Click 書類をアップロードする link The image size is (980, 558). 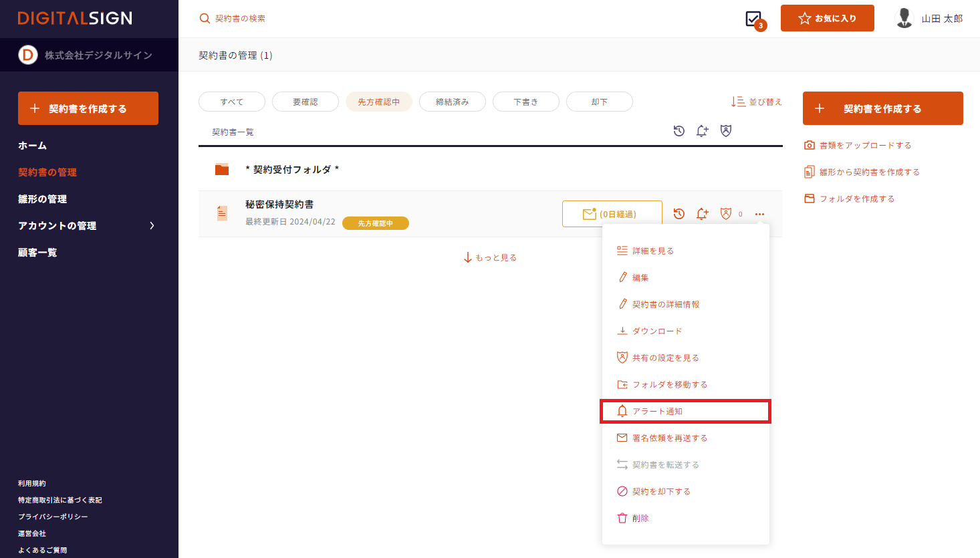tap(864, 145)
